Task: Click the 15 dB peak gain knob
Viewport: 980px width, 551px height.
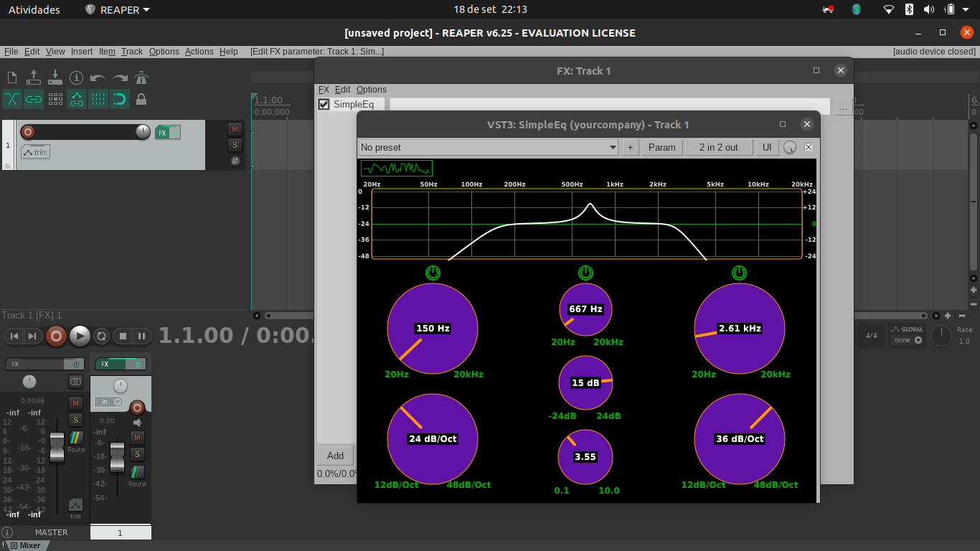Action: 585,383
